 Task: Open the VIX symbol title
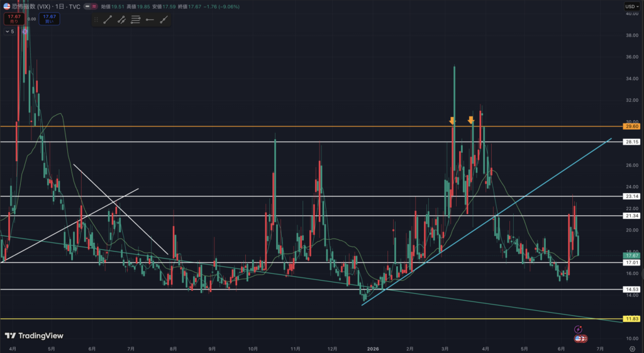pyautogui.click(x=45, y=6)
